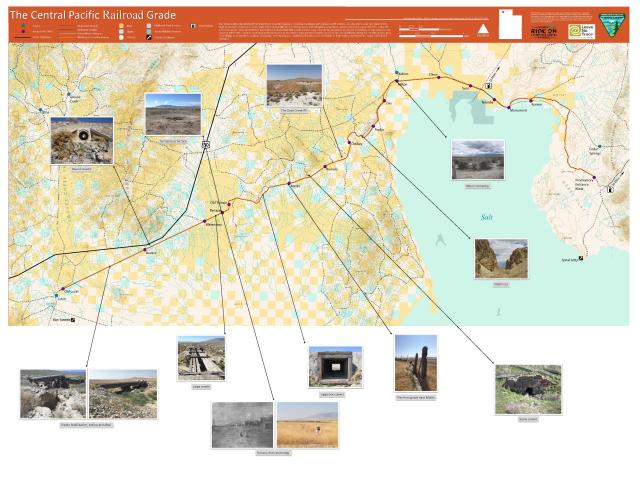Open the concrete box culvert photo
The width and height of the screenshot is (640, 480).
click(335, 367)
